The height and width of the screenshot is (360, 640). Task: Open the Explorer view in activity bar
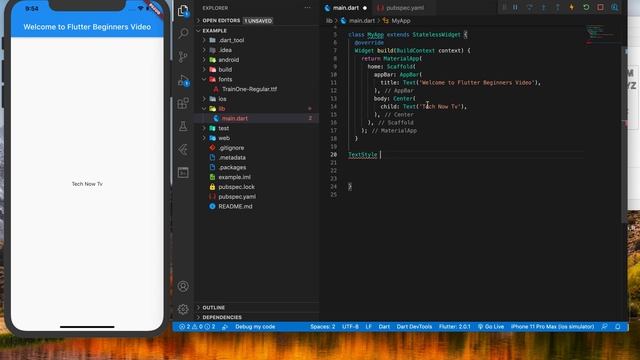183,11
